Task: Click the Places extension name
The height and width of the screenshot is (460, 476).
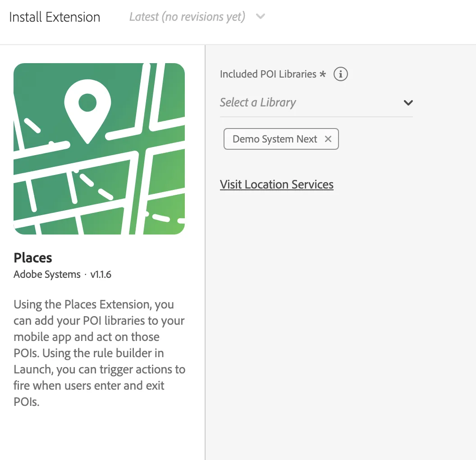Action: point(33,258)
